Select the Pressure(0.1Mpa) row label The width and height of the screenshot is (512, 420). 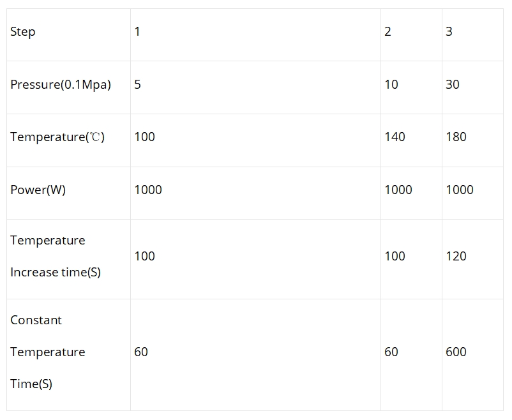coord(61,85)
